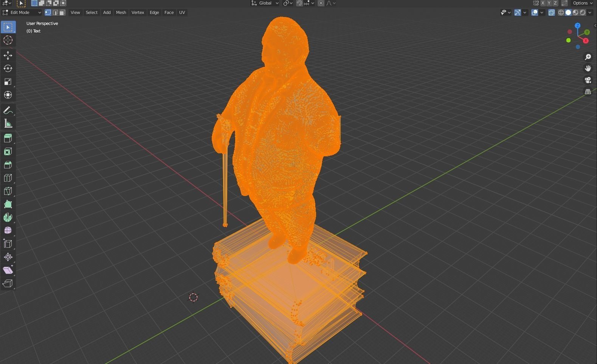Open the View menu
Viewport: 597px width, 364px height.
pos(75,12)
